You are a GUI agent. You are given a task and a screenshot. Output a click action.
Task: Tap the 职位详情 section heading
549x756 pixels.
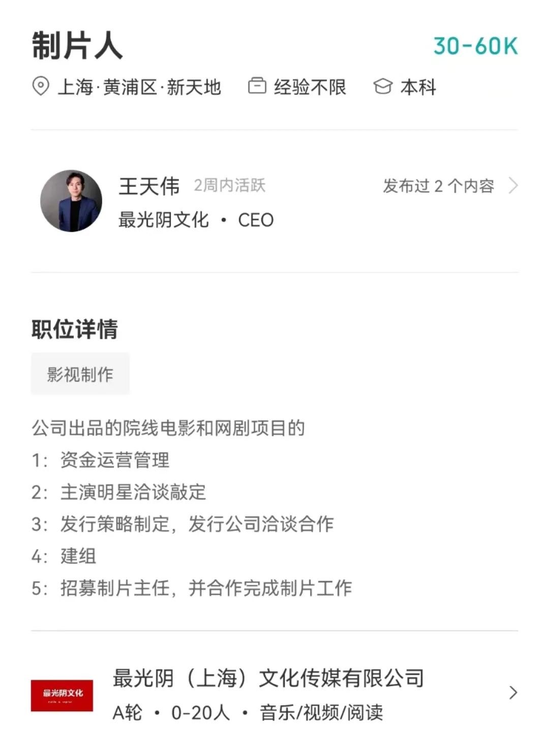point(75,329)
